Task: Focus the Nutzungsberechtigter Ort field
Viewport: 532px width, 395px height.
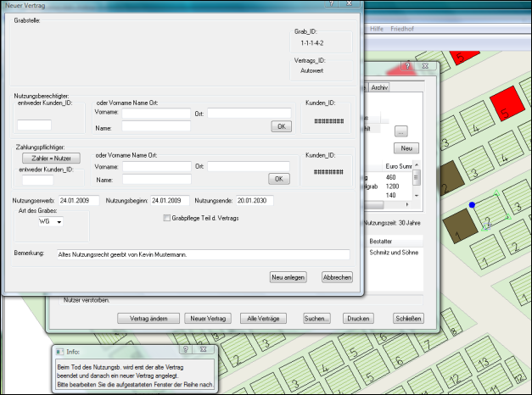Action: click(249, 113)
